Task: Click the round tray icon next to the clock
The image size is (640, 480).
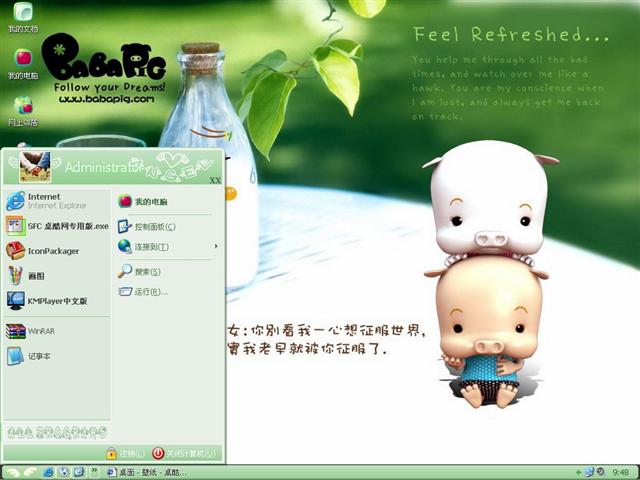Action: 601,472
